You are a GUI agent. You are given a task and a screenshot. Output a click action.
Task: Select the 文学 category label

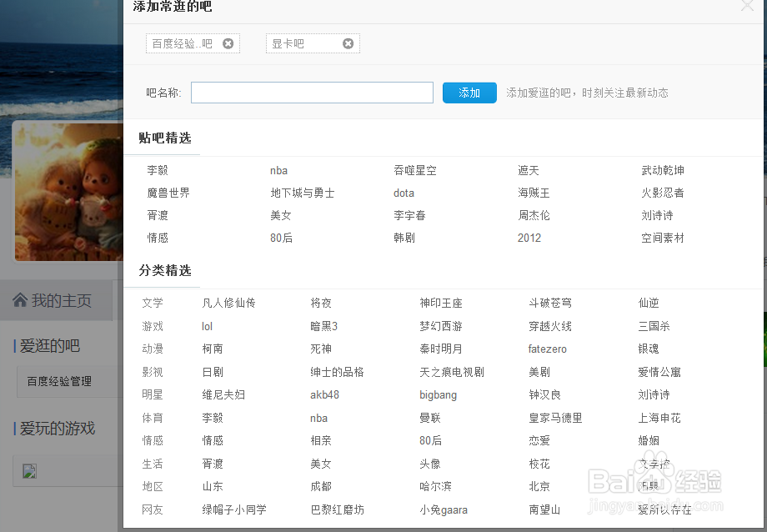pyautogui.click(x=153, y=303)
